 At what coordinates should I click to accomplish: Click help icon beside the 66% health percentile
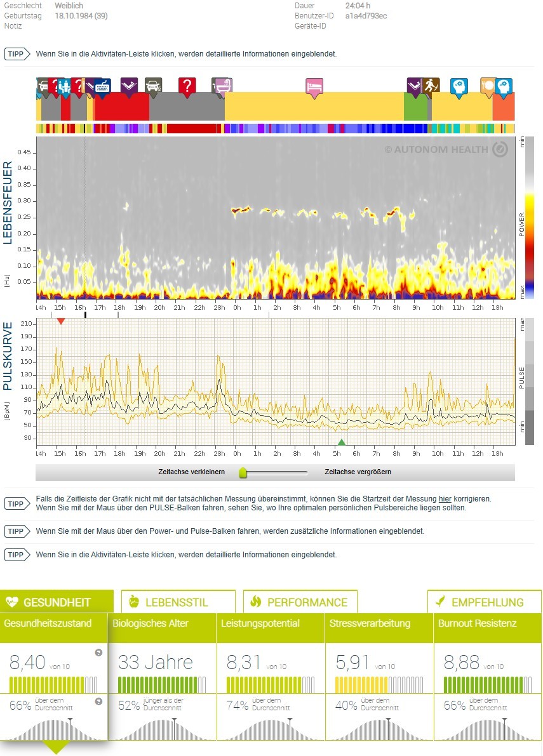click(x=98, y=701)
